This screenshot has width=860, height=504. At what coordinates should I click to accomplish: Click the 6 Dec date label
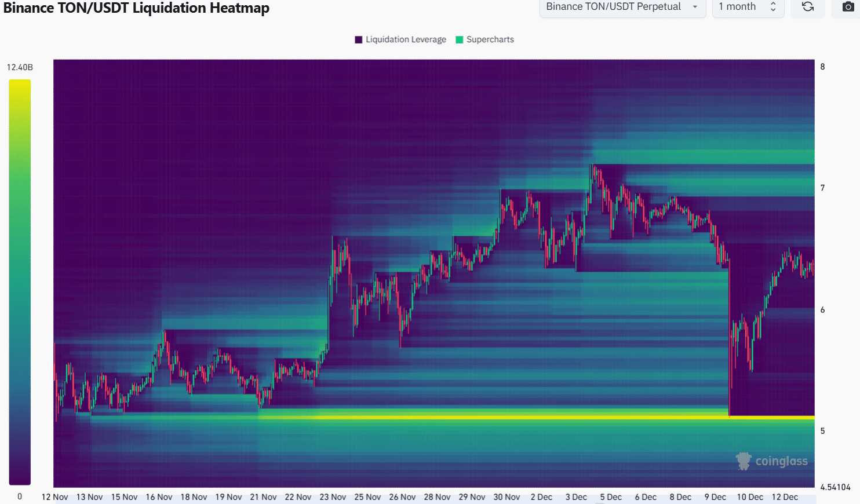click(646, 497)
